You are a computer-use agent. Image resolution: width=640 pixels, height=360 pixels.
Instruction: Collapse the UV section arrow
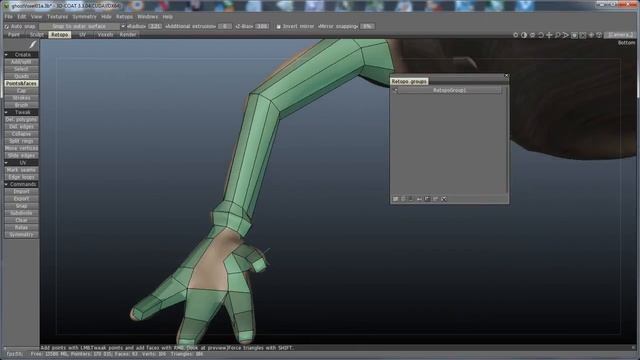[6, 162]
